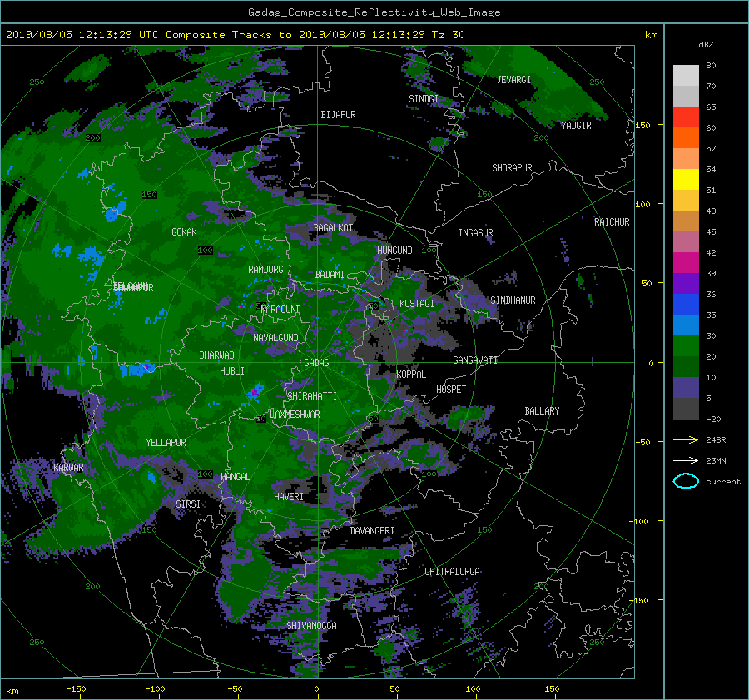Click the KOPPAL city label

pyautogui.click(x=411, y=375)
